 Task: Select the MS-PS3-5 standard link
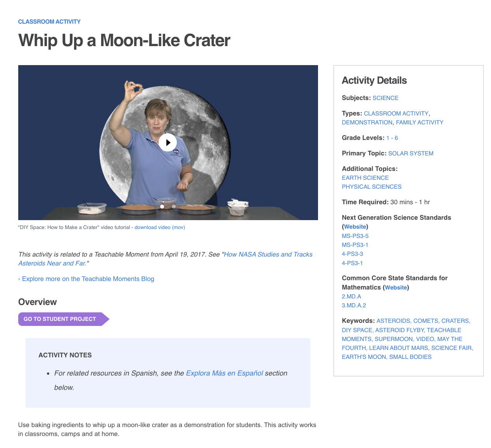click(355, 236)
